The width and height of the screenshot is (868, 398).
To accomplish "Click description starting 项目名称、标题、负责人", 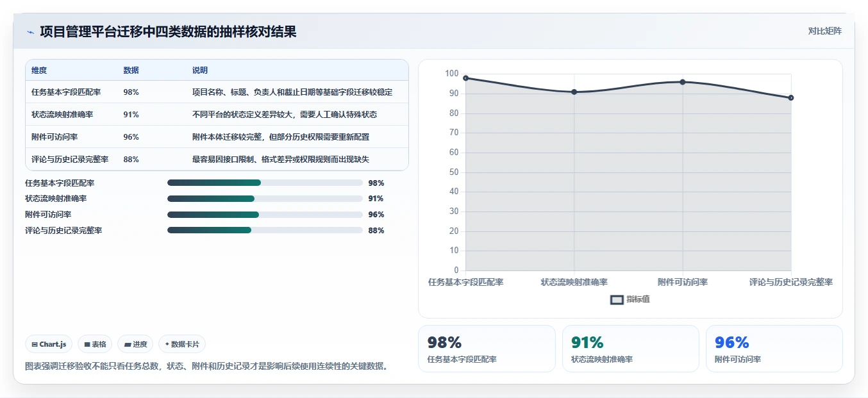I will pos(292,92).
